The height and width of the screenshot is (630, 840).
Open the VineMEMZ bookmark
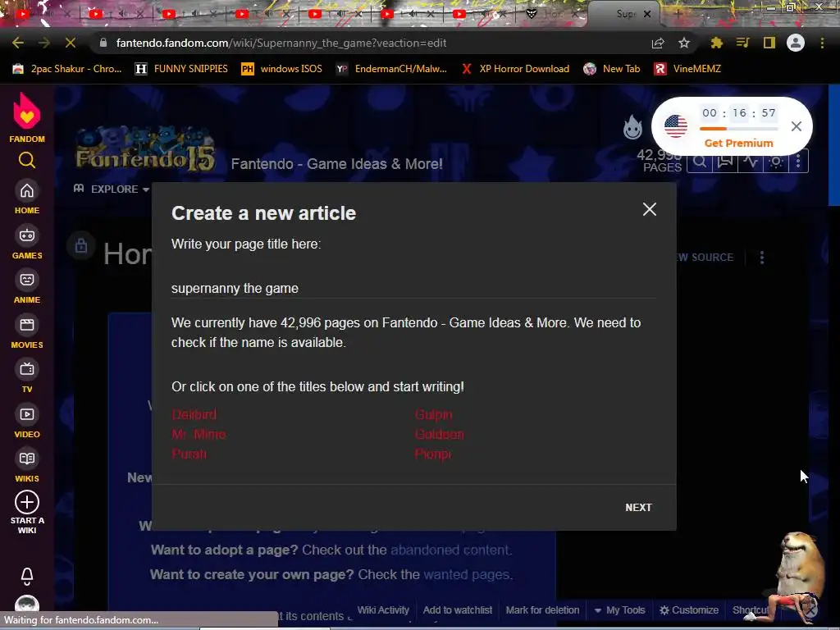pos(688,69)
